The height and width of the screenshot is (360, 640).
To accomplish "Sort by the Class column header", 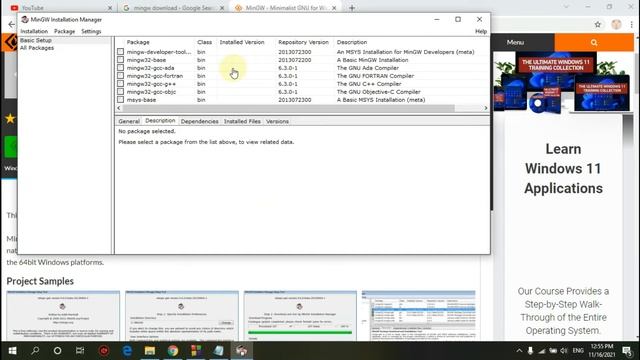I will coord(205,42).
